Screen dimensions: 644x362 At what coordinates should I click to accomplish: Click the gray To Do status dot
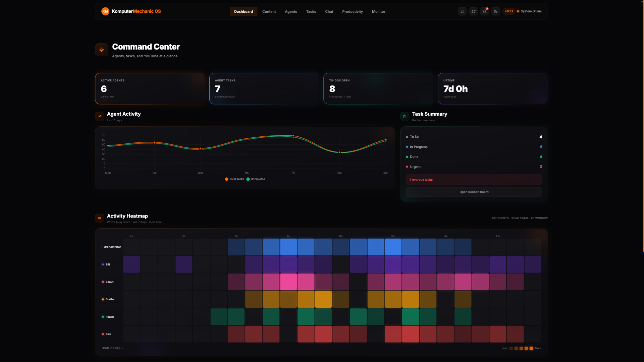tap(407, 137)
